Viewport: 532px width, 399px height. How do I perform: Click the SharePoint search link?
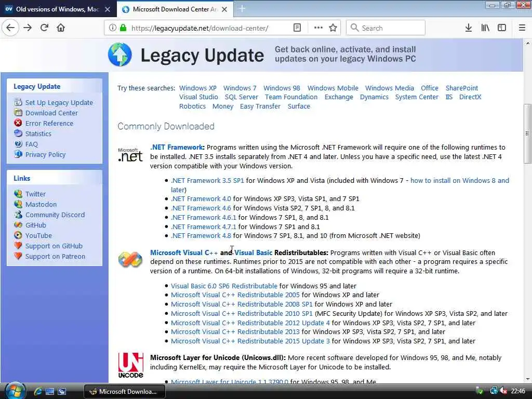462,88
